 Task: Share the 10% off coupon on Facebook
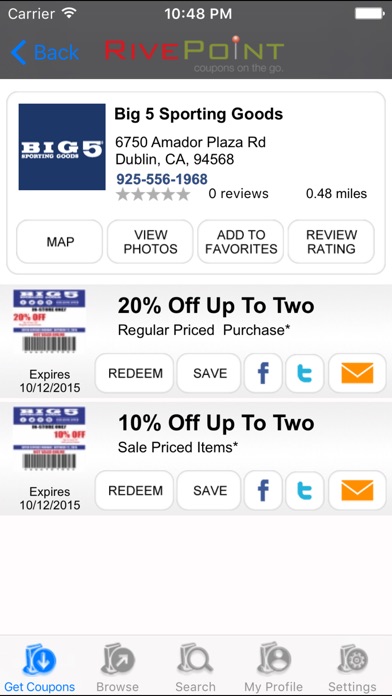(x=263, y=490)
